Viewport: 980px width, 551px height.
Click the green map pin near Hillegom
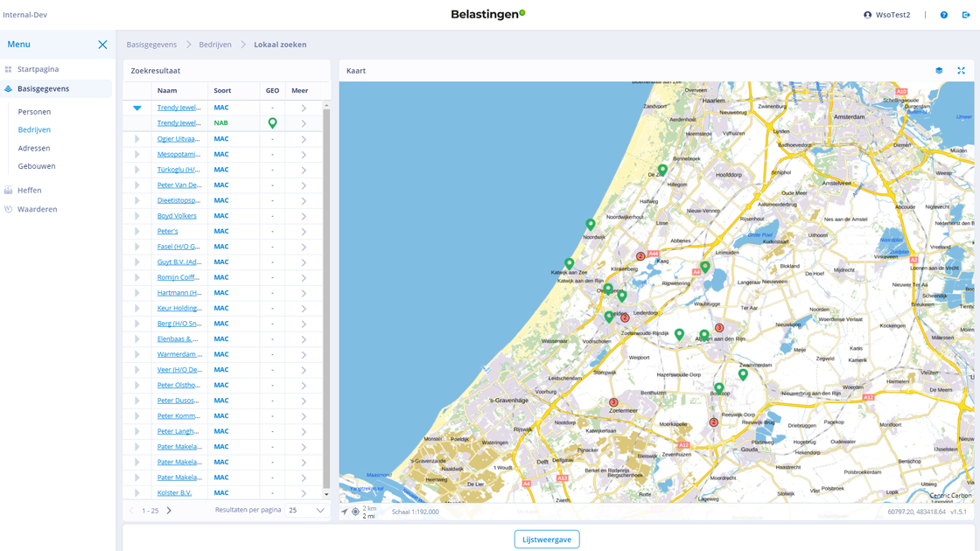[x=662, y=170]
